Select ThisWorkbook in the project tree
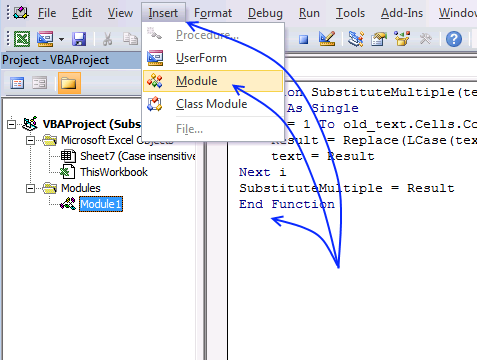Screen dimensions: 477x360 114,172
